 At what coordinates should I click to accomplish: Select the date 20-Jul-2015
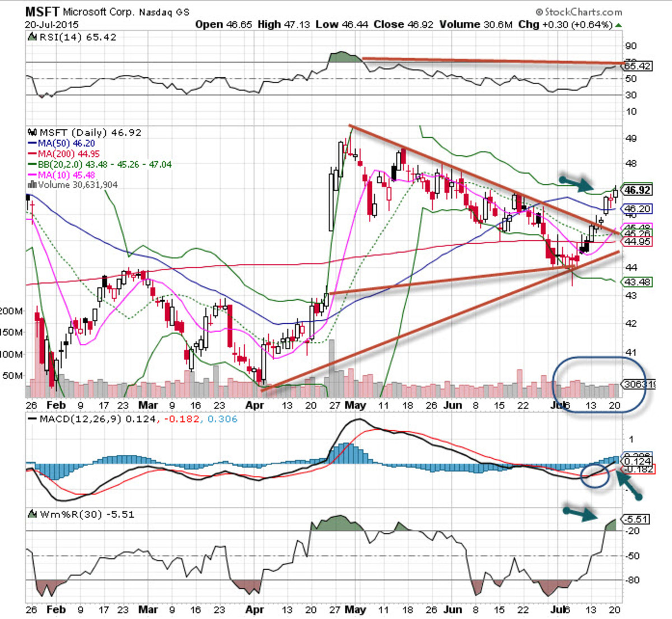(52, 25)
